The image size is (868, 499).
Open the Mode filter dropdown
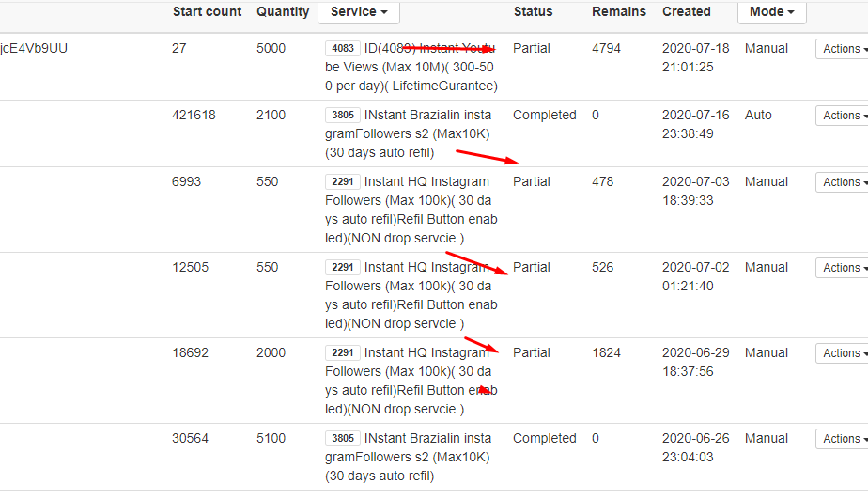pyautogui.click(x=771, y=12)
